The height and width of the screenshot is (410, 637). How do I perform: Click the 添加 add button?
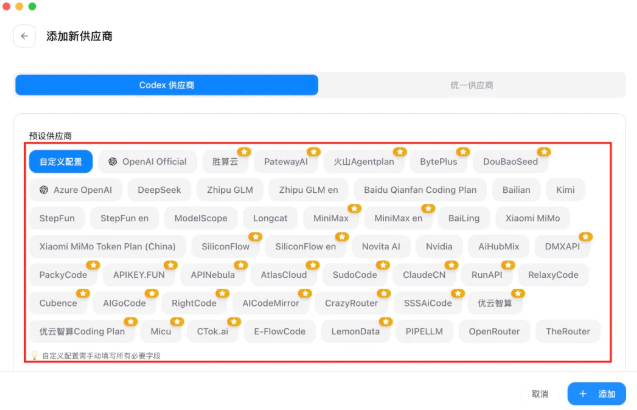coord(596,394)
